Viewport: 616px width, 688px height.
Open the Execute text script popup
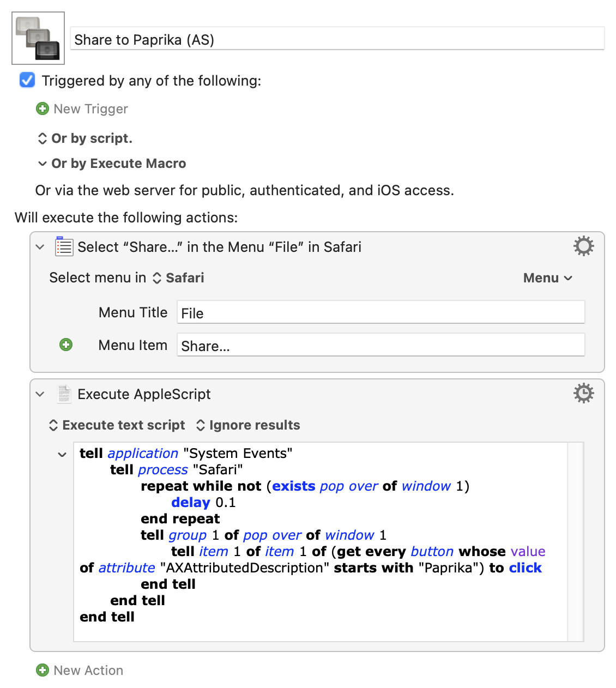pos(117,425)
